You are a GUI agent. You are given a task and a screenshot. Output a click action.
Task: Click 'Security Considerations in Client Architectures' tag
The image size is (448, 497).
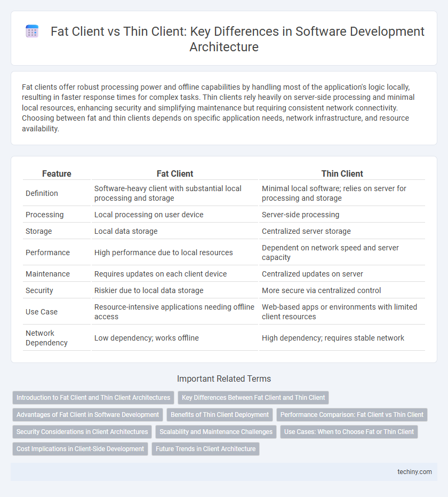pos(82,432)
